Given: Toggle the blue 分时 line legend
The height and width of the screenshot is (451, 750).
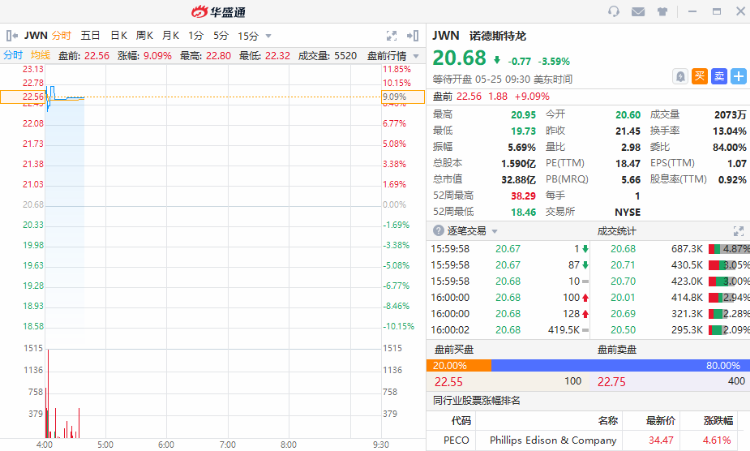Looking at the screenshot, I should click(x=13, y=55).
